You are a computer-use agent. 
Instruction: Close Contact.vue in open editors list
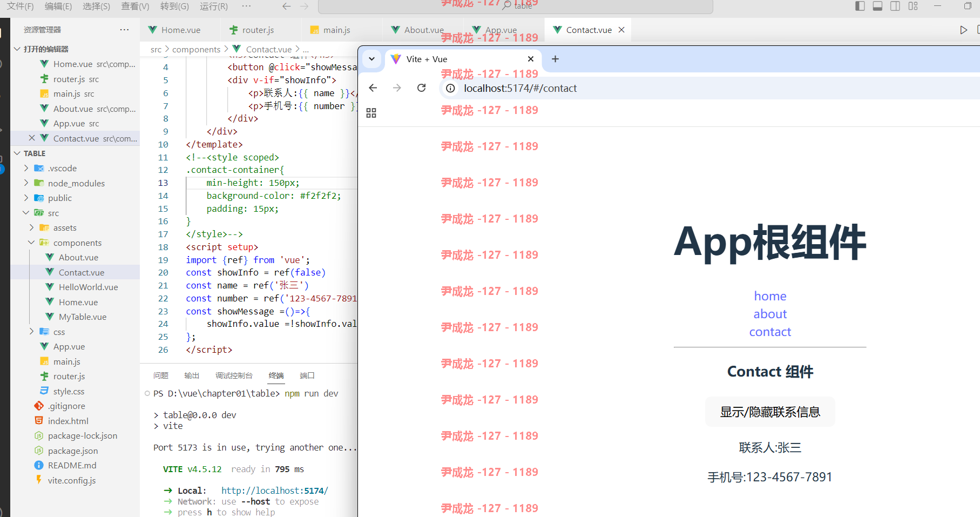(x=32, y=138)
